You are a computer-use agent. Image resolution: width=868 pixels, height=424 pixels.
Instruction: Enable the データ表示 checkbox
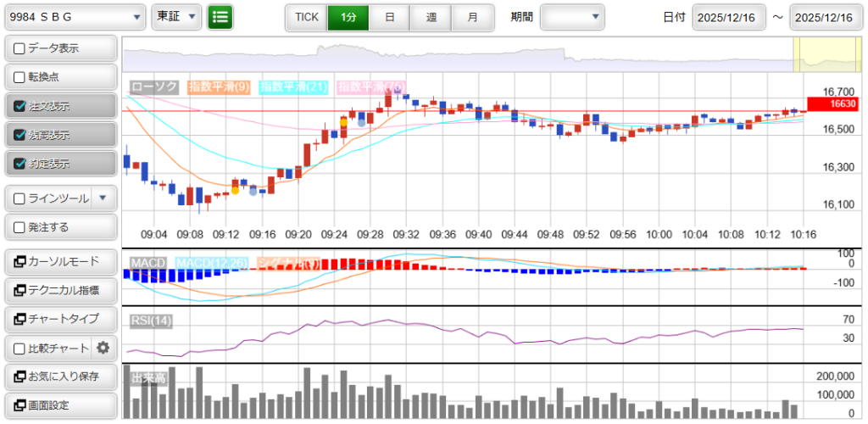click(19, 48)
